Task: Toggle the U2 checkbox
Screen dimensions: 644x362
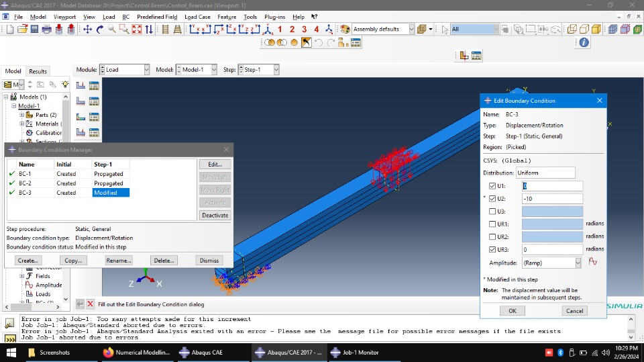Action: (x=492, y=199)
